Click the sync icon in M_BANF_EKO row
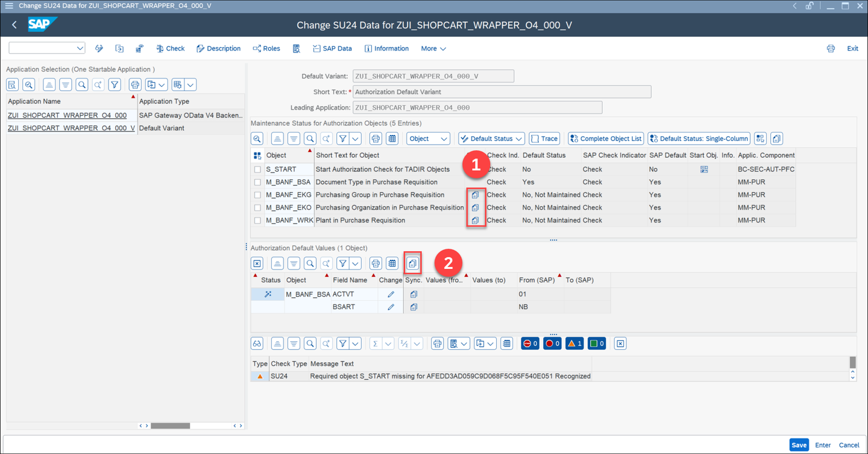 (x=475, y=207)
